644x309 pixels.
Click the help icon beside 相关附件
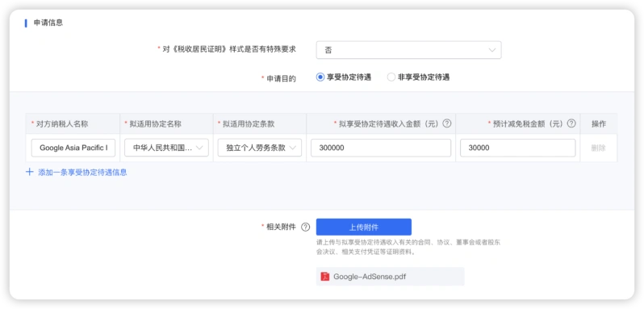point(305,228)
